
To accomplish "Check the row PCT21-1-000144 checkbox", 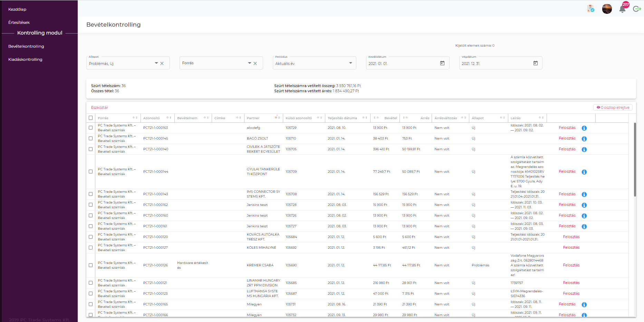I will (x=91, y=172).
